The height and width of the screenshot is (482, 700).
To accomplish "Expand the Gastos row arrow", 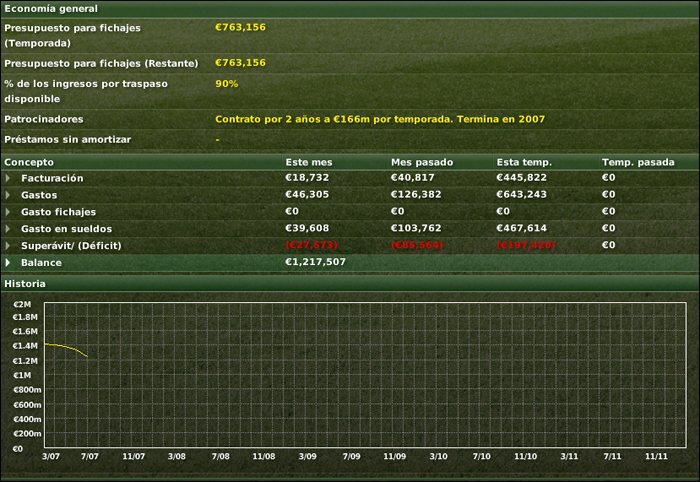I will tap(8, 195).
